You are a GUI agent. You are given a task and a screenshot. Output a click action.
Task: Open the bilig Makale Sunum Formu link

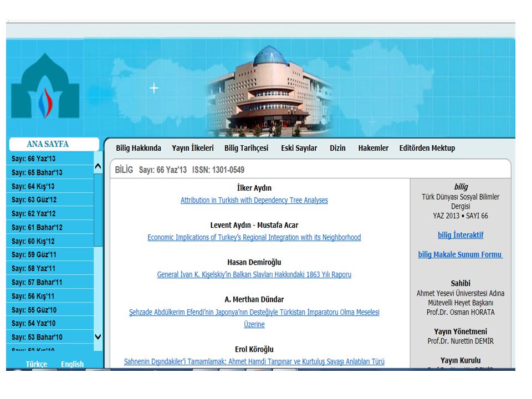[x=461, y=254]
